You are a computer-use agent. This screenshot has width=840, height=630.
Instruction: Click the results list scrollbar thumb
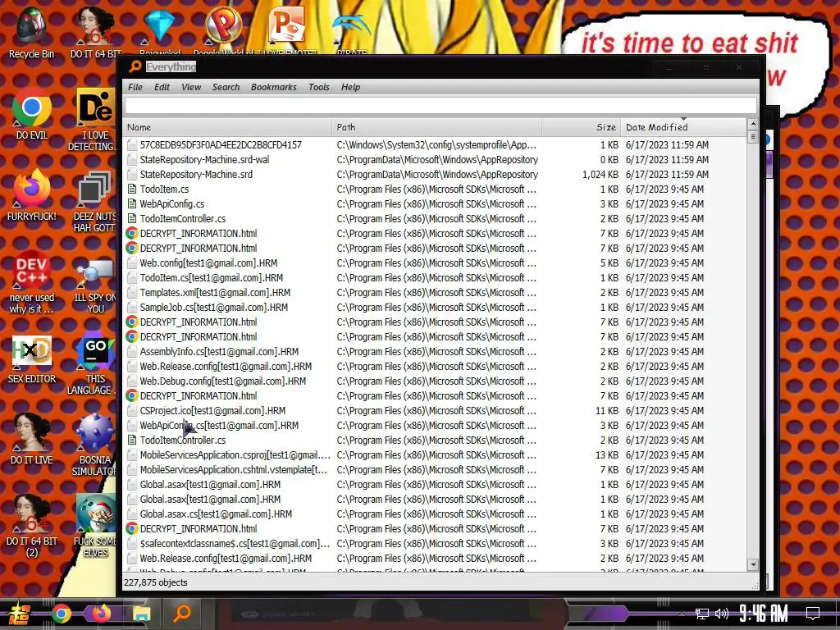tap(753, 137)
